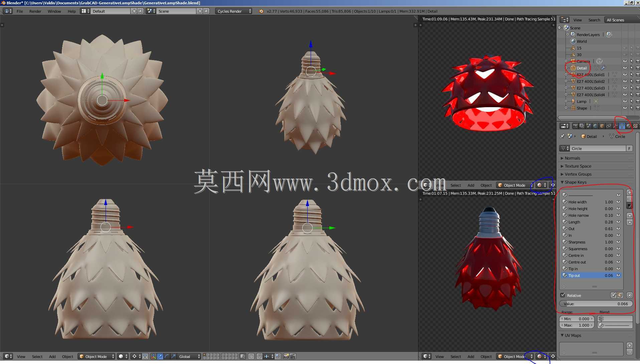Click the Detail breadcrumb in properties
Image resolution: width=640 pixels, height=364 pixels.
click(589, 136)
